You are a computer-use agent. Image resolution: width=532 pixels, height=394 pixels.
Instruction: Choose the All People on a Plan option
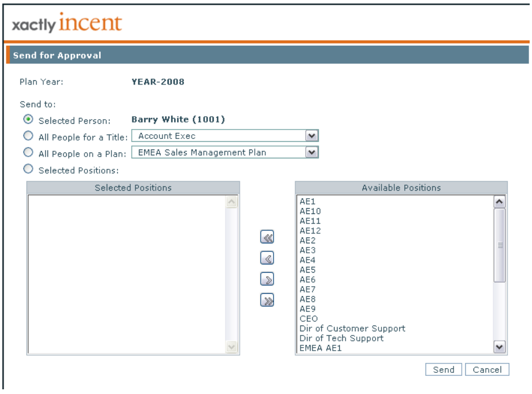(28, 152)
